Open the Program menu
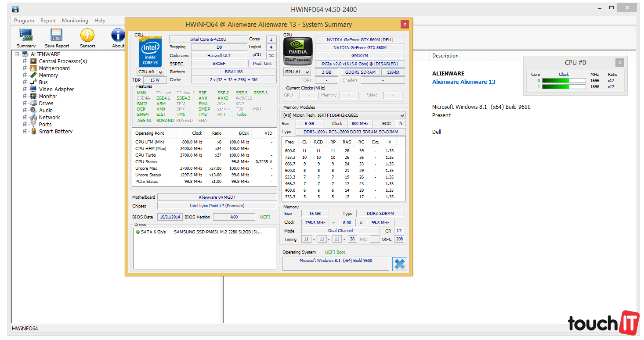Viewport: 644px width, 340px height. point(24,21)
